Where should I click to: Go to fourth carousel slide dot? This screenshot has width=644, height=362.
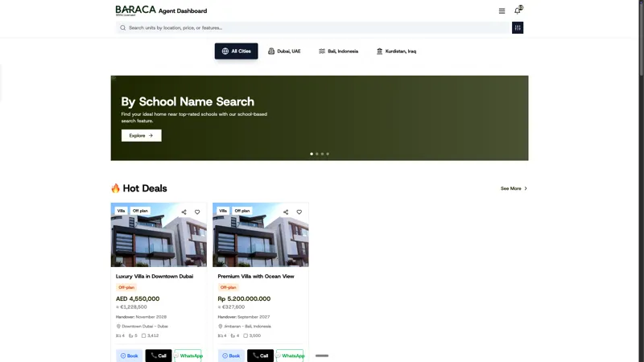328,154
